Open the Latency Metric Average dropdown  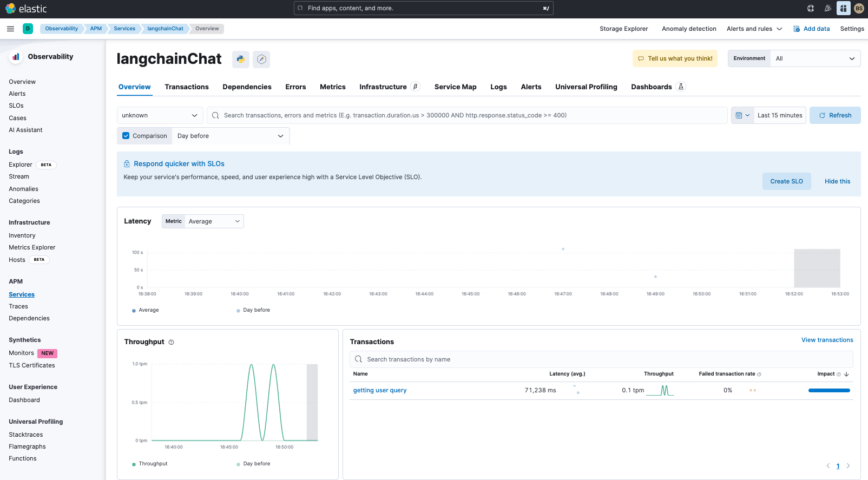214,221
